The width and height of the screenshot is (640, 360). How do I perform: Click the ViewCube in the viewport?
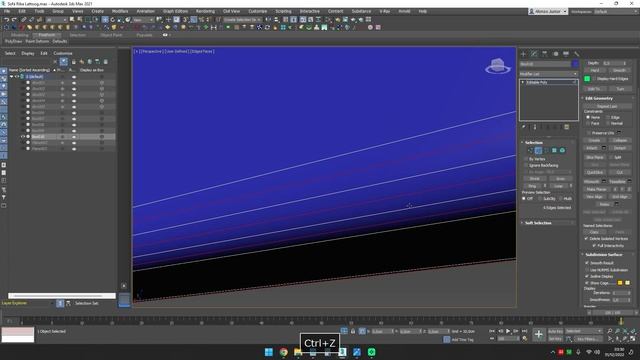(498, 66)
